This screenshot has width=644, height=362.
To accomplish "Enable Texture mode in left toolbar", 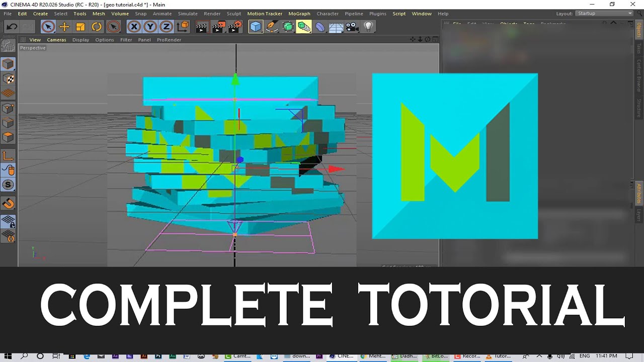I will pyautogui.click(x=8, y=78).
